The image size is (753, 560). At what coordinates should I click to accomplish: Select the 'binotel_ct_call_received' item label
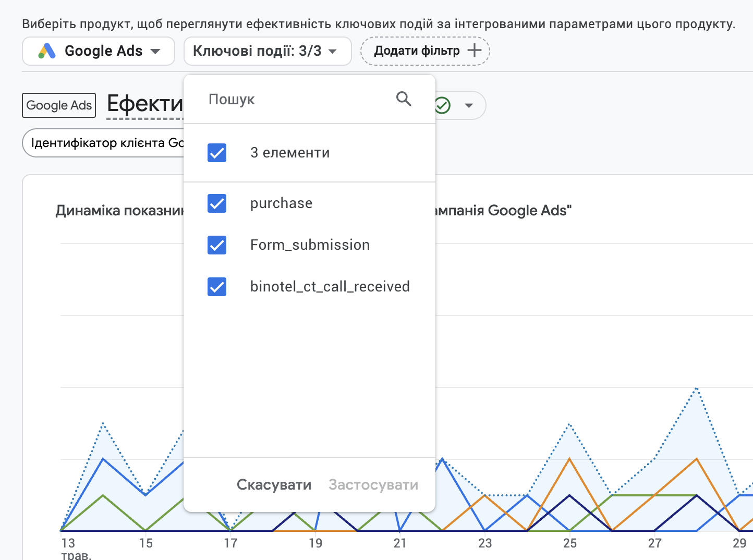pyautogui.click(x=330, y=287)
